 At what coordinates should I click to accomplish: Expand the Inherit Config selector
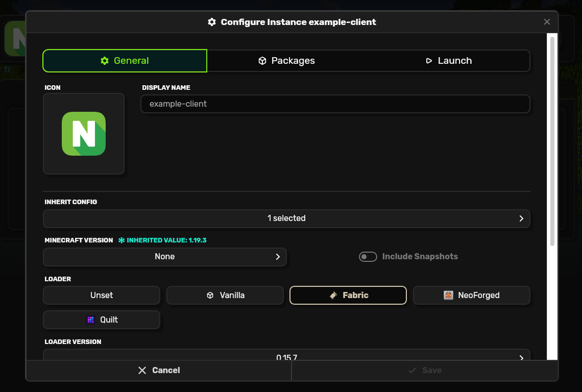[286, 218]
